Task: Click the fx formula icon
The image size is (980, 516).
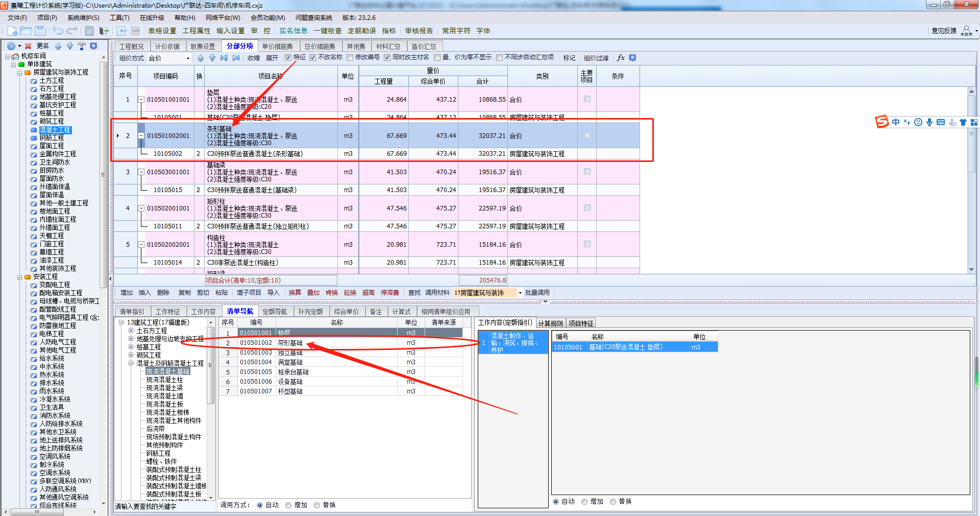Action: tap(621, 58)
